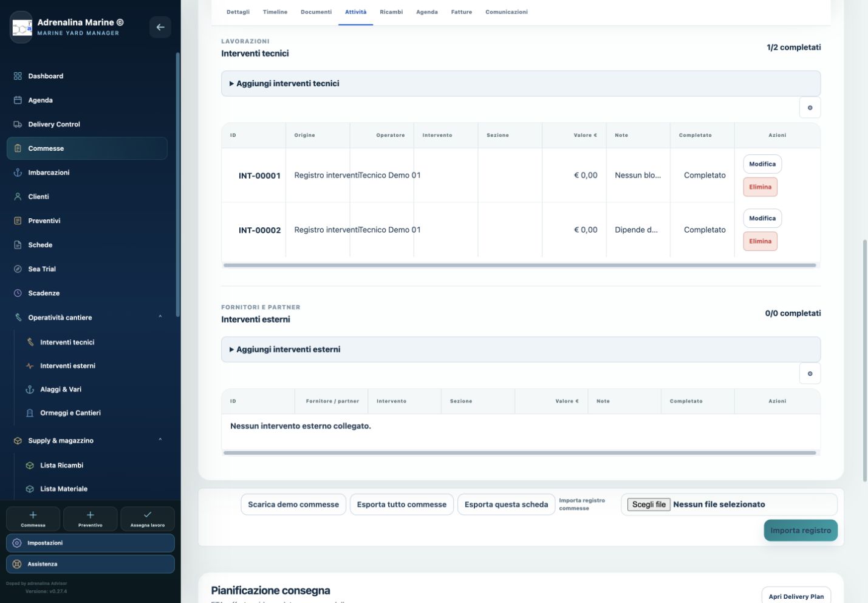
Task: Collapse the sidebar with the back arrow
Action: click(160, 27)
